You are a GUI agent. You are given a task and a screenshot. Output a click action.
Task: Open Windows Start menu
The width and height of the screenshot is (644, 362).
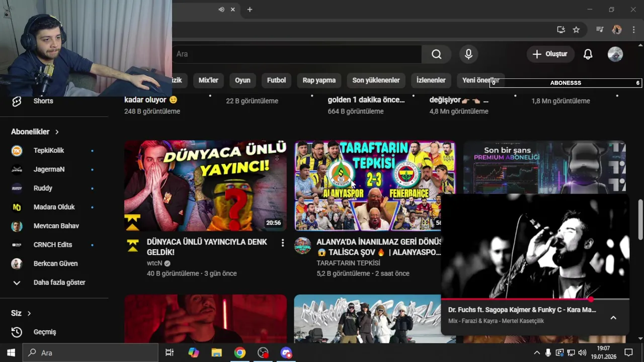pos(11,353)
